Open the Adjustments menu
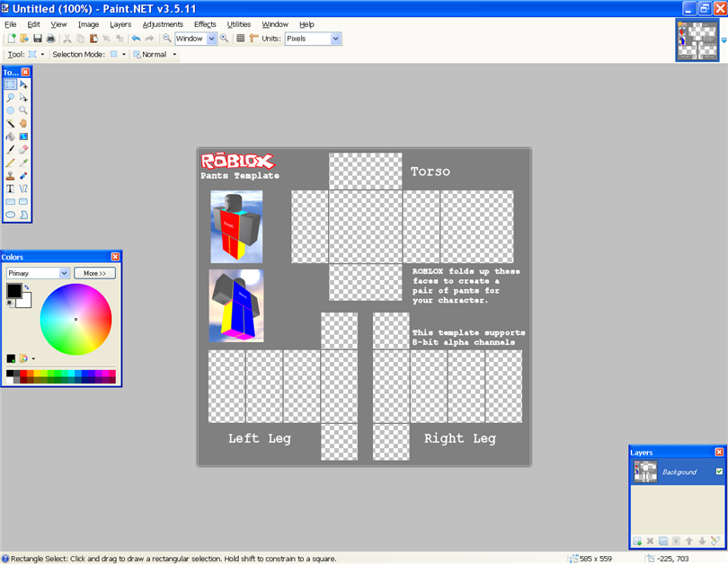Screen dimensions: 728x564 point(163,24)
